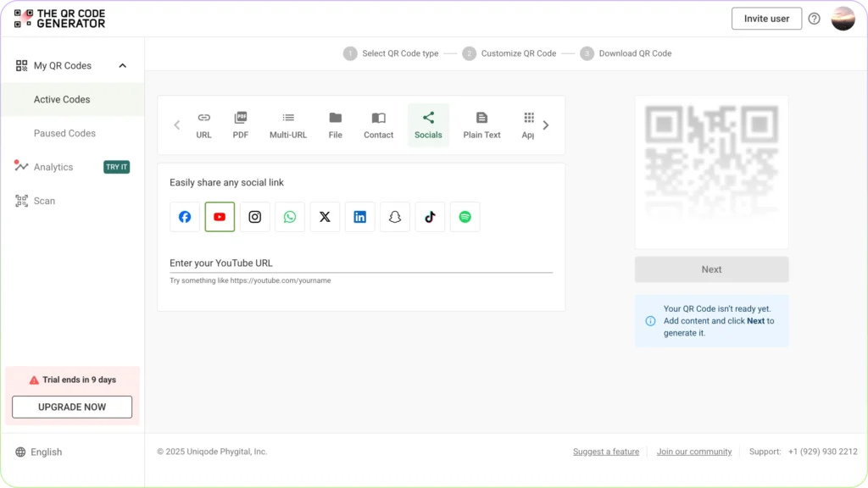Click inside the YouTube URL input field
Screen dimensions: 868x488
[356, 263]
